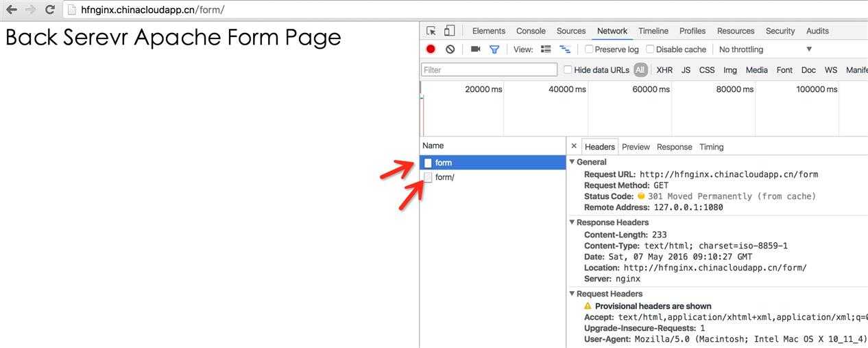Filter requests by JS
This screenshot has width=868, height=348.
pos(686,69)
